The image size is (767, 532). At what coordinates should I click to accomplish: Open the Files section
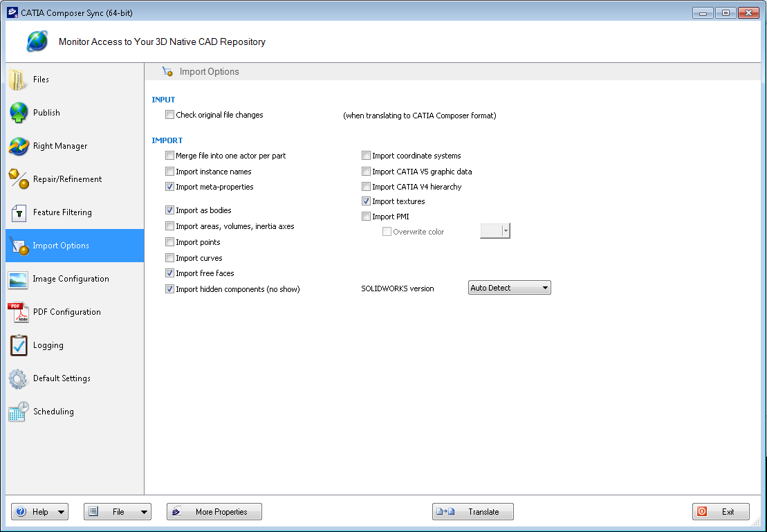pyautogui.click(x=75, y=80)
